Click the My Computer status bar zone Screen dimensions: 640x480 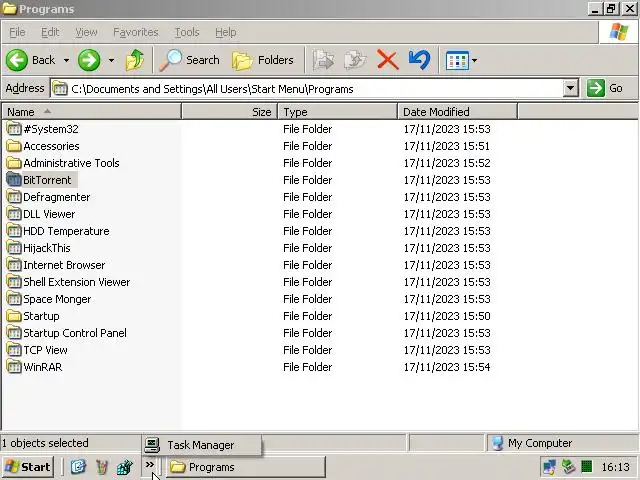coord(562,443)
